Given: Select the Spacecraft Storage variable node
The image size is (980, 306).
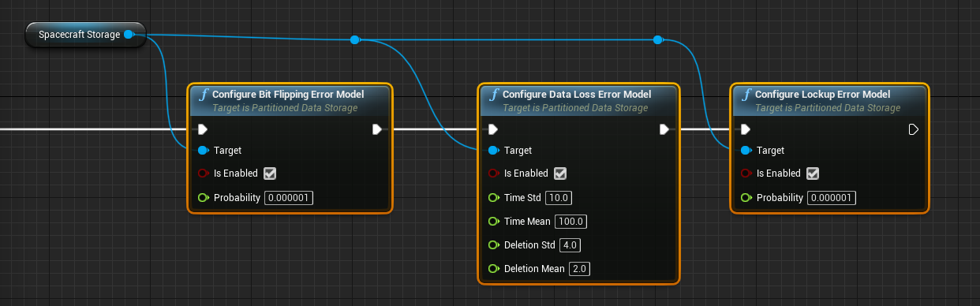Looking at the screenshot, I should pos(86,35).
